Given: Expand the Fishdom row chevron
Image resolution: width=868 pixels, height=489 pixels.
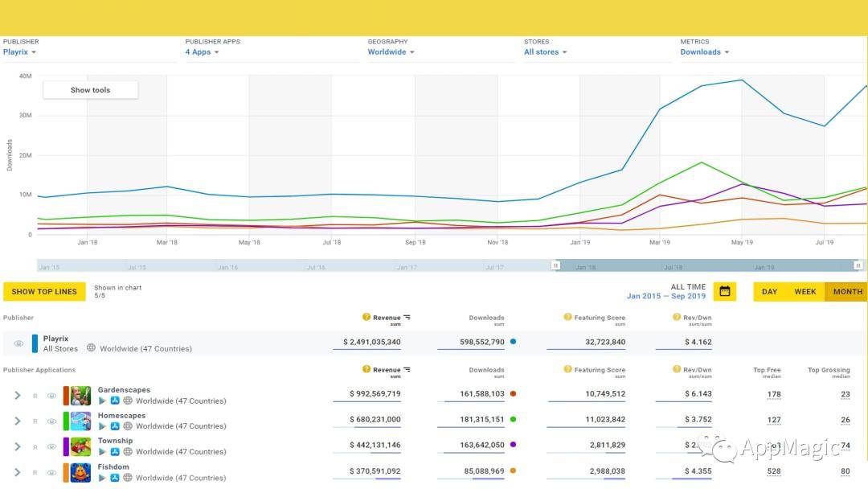Looking at the screenshot, I should (18, 472).
